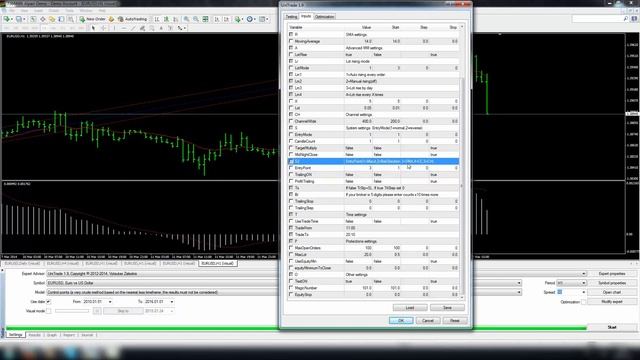Click the inputs list vertical scrollbar

click(x=462, y=161)
